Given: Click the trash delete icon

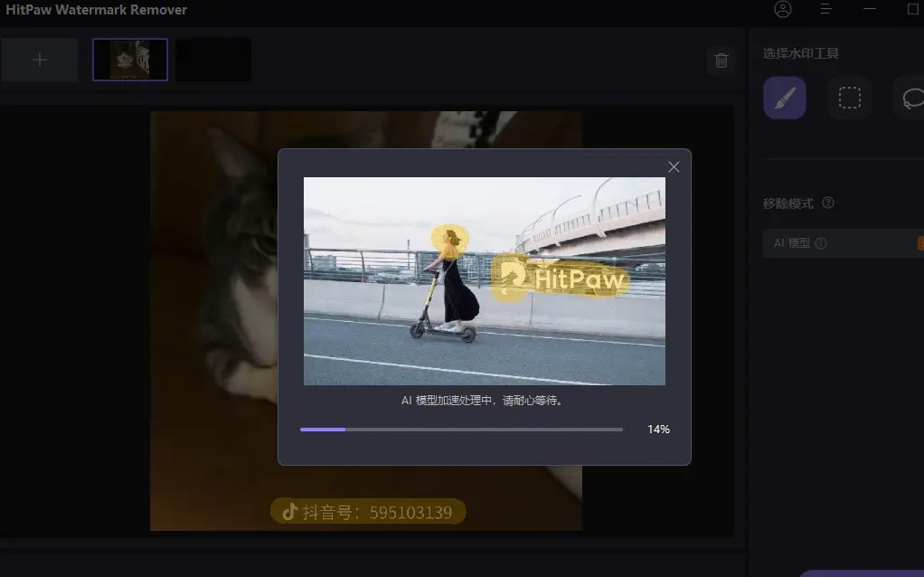Looking at the screenshot, I should point(721,61).
